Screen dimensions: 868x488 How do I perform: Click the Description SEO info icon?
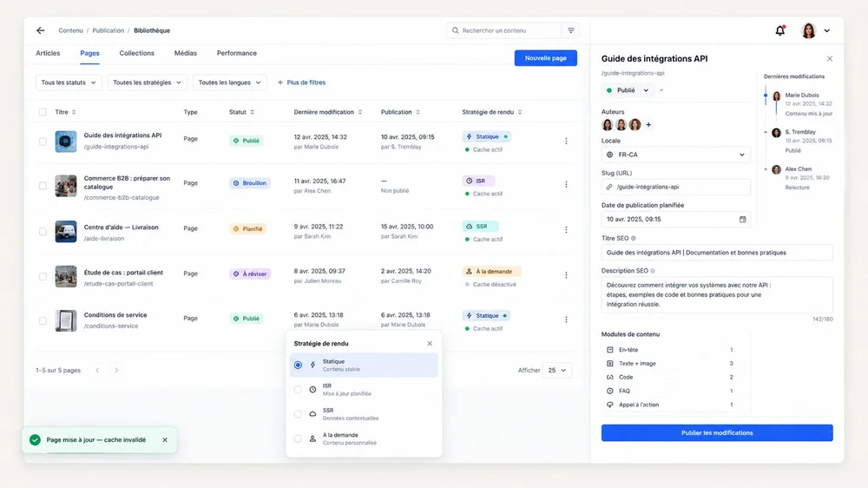[653, 271]
